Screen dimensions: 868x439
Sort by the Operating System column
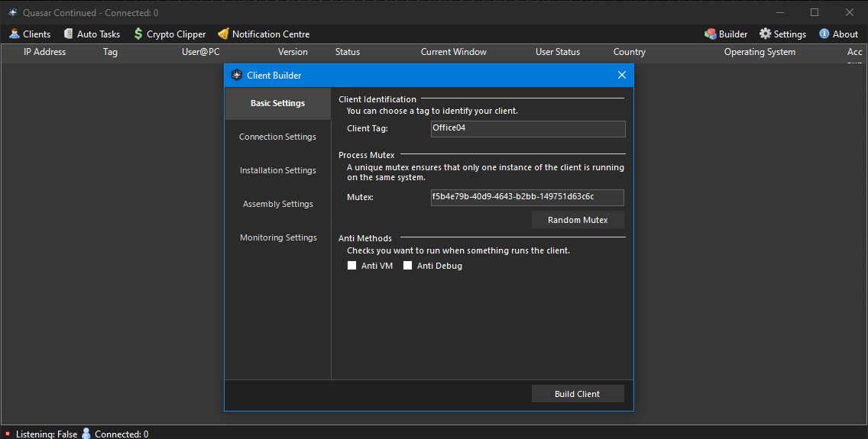coord(760,52)
